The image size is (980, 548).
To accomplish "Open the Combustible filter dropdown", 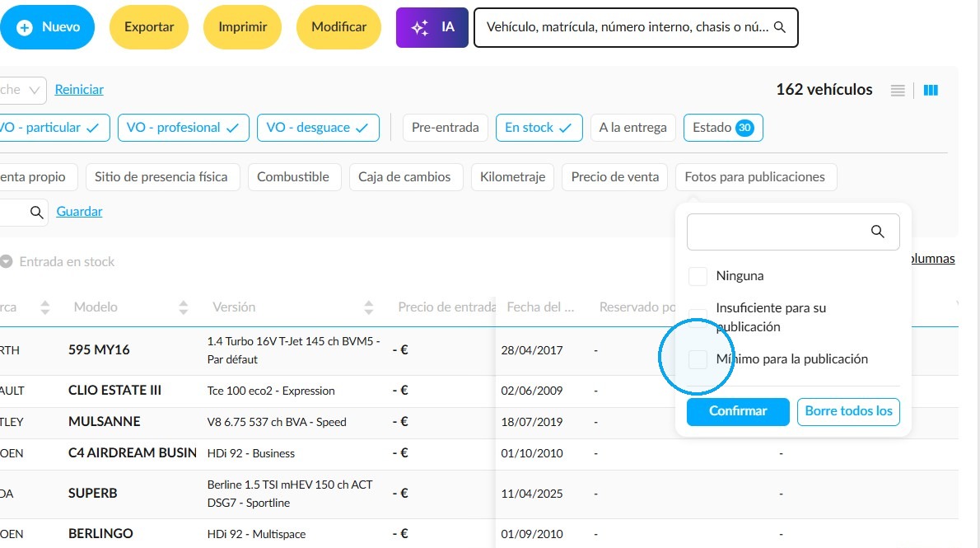I will click(293, 177).
